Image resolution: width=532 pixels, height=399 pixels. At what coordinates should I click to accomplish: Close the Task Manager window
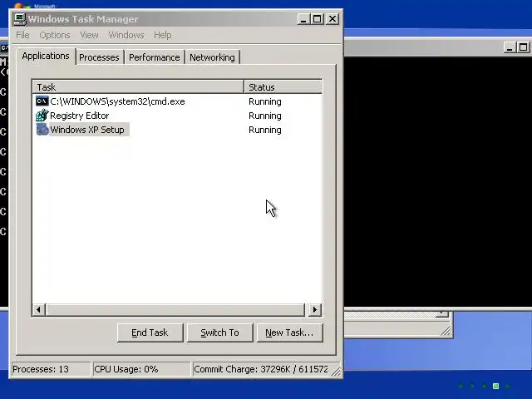(332, 19)
